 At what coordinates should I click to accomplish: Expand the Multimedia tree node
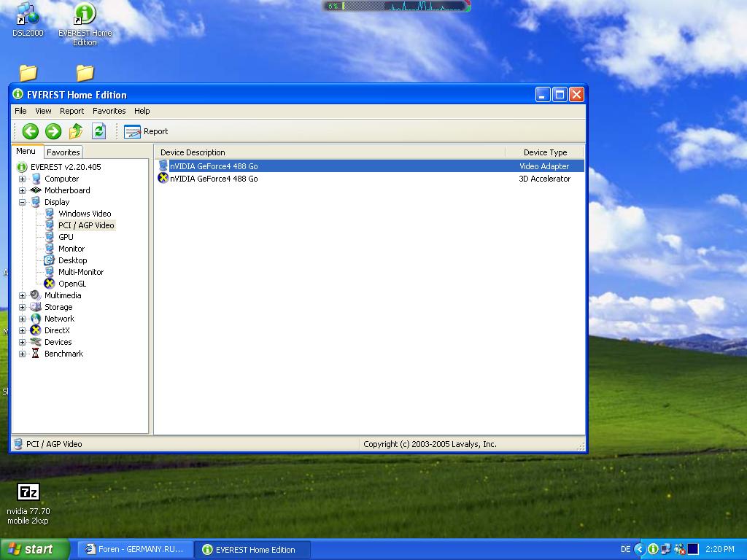(22, 296)
